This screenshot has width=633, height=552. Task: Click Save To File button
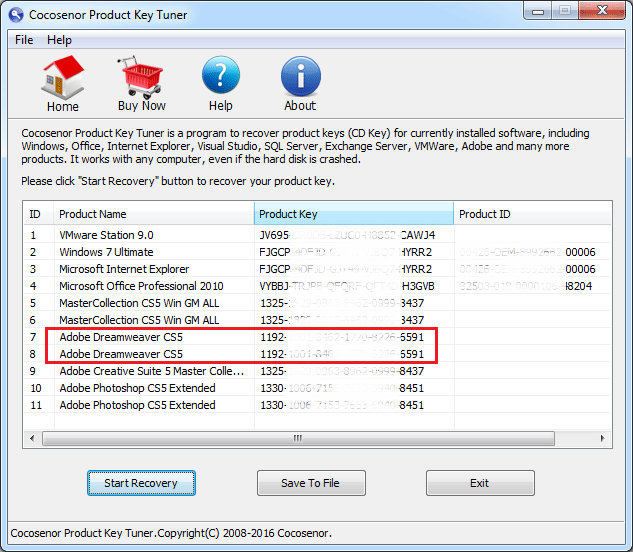311,483
